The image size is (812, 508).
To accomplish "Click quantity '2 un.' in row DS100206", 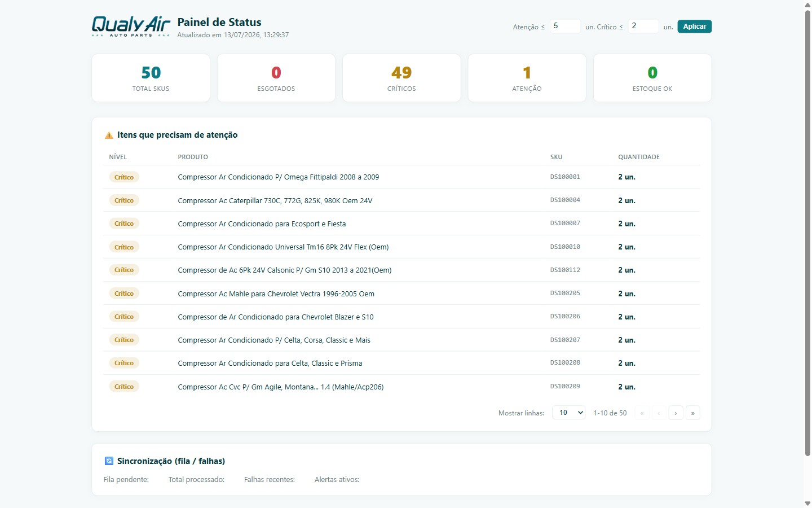I will click(626, 317).
